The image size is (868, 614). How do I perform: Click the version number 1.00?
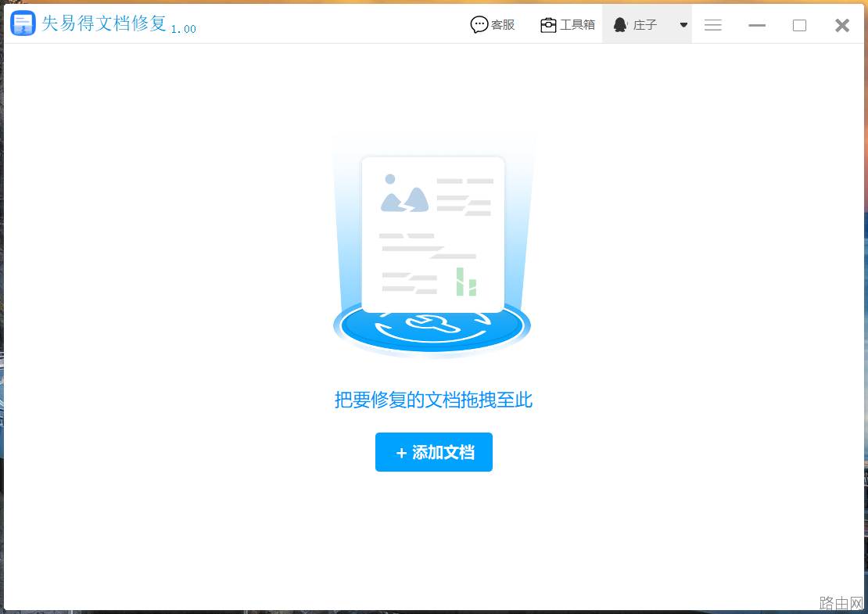[x=183, y=29]
